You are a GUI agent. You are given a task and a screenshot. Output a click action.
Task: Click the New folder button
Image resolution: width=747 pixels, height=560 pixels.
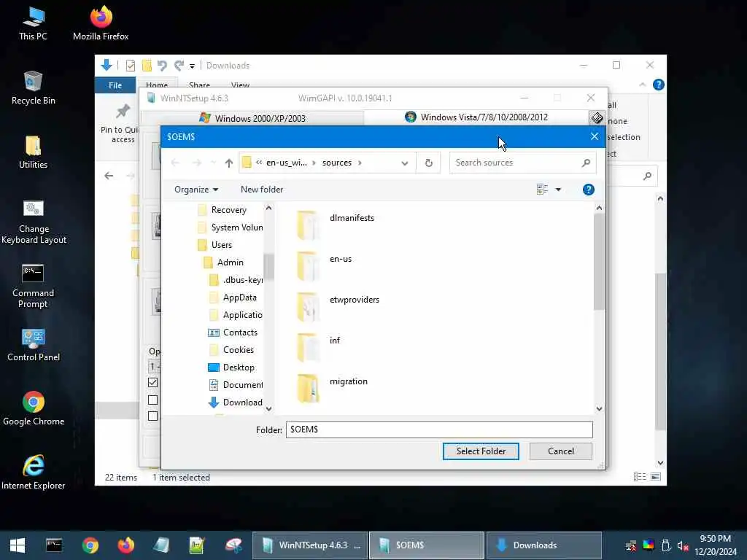pyautogui.click(x=262, y=190)
